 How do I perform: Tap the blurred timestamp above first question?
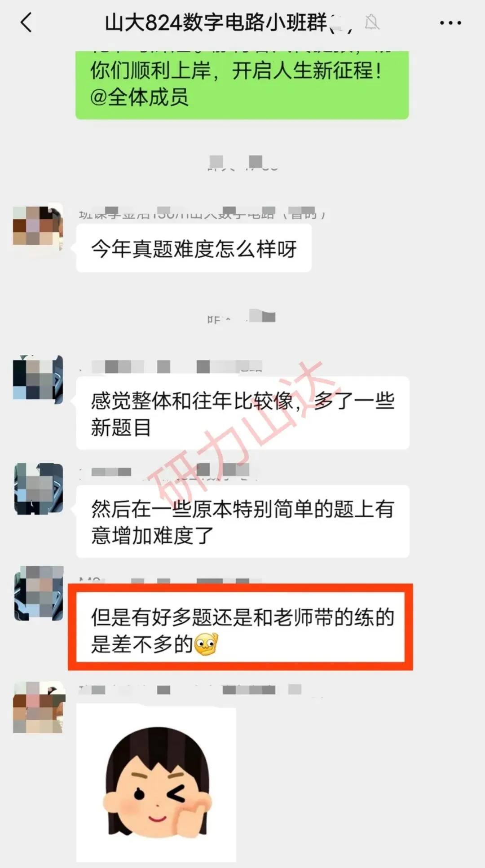pos(242,163)
